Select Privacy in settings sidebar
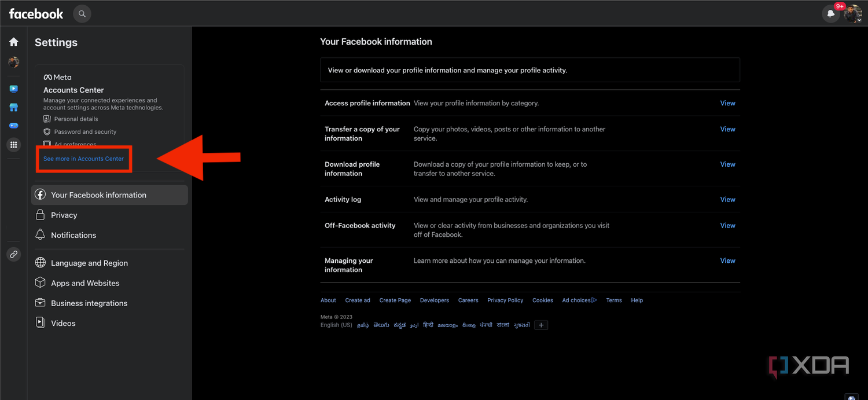868x400 pixels. coord(64,215)
